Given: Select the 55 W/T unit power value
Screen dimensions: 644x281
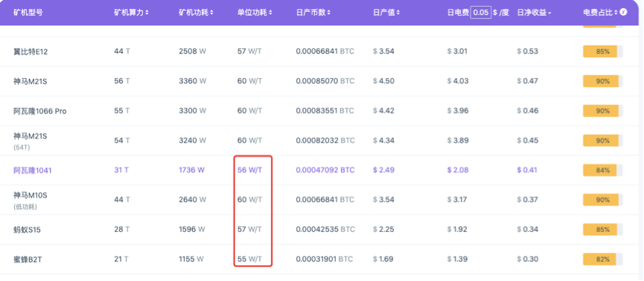Looking at the screenshot, I should (x=249, y=259).
